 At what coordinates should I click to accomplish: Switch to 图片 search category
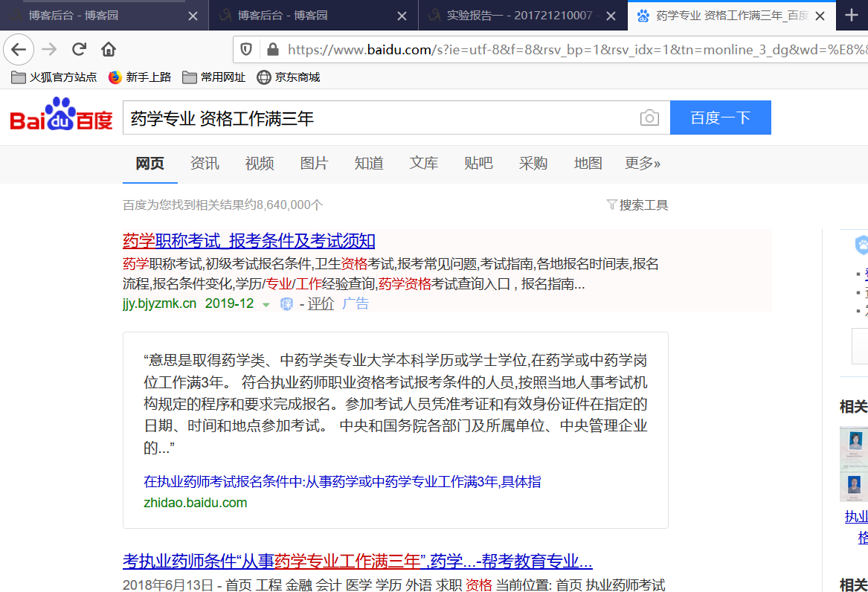click(x=315, y=163)
